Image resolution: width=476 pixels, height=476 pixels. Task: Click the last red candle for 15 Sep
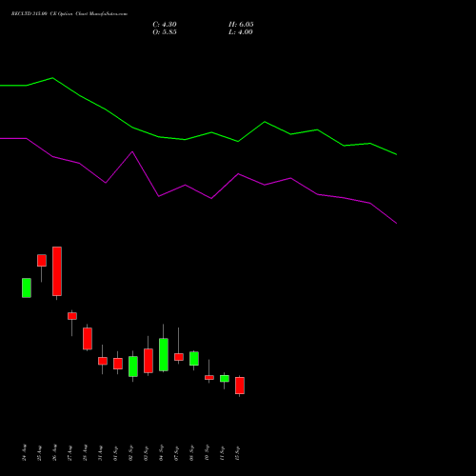click(x=240, y=386)
